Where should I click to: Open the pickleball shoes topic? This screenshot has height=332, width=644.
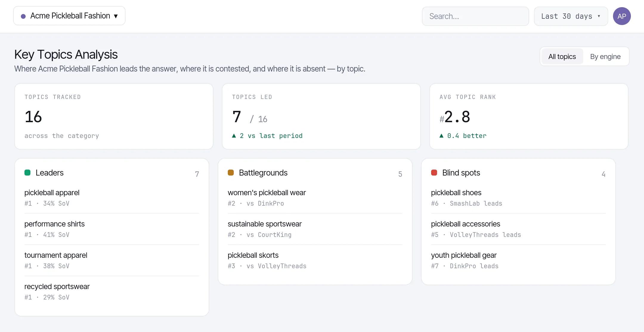(456, 193)
